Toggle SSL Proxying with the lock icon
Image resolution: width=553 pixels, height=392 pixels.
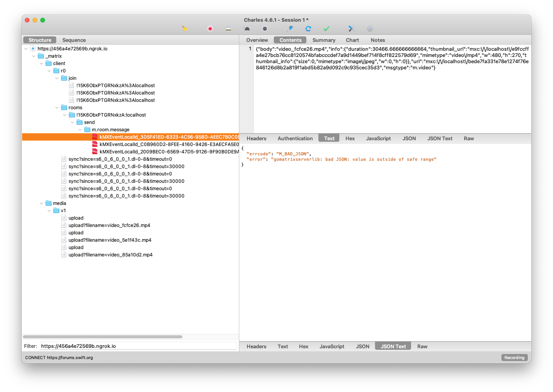(x=228, y=28)
